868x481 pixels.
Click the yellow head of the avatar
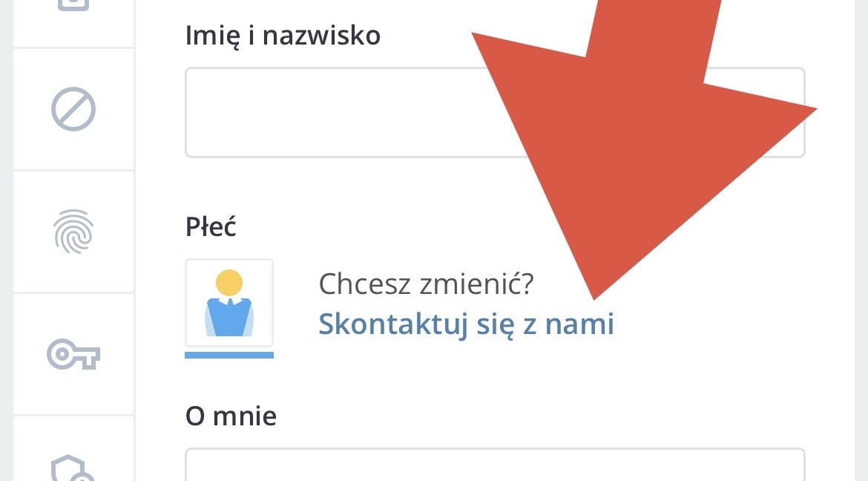(x=229, y=283)
